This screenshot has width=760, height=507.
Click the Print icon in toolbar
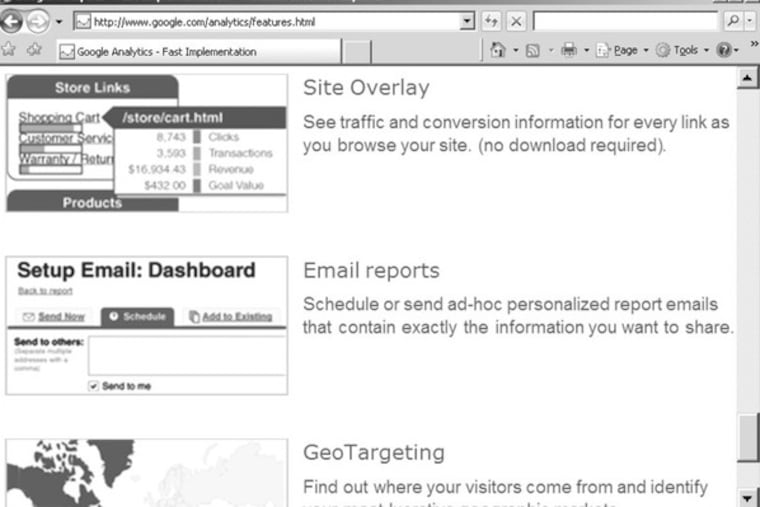[x=568, y=50]
